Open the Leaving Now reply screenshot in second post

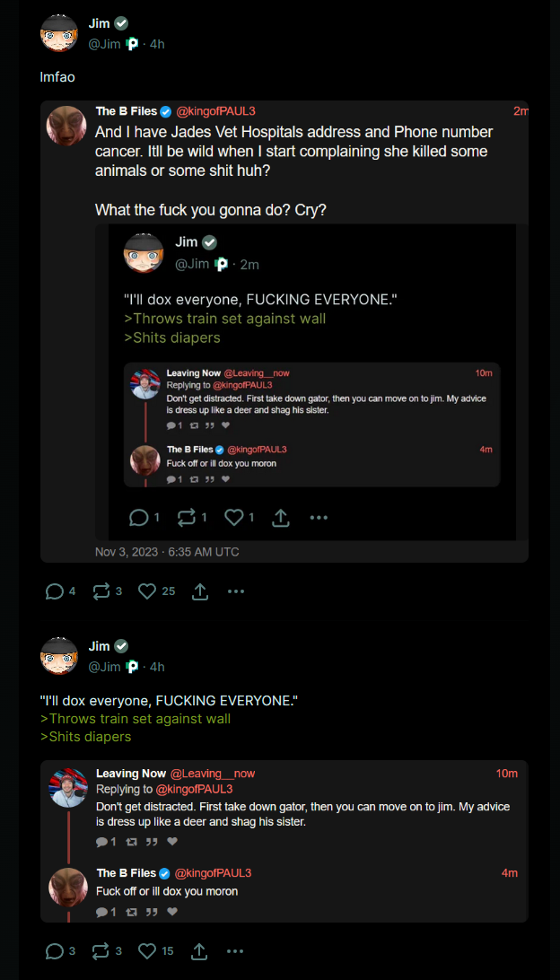pyautogui.click(x=284, y=841)
